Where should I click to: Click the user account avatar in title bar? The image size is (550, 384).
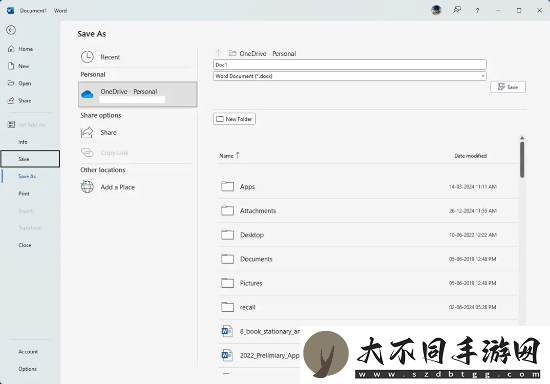tap(436, 10)
